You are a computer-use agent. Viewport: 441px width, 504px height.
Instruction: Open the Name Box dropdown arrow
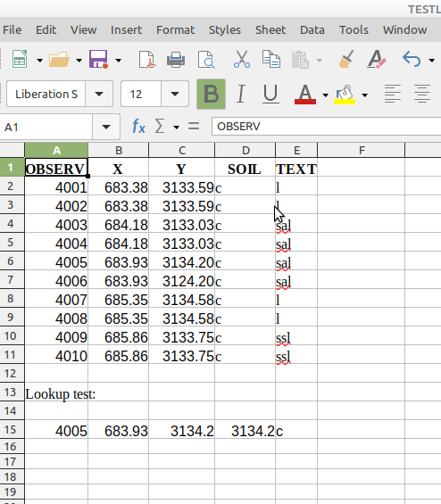tap(106, 127)
